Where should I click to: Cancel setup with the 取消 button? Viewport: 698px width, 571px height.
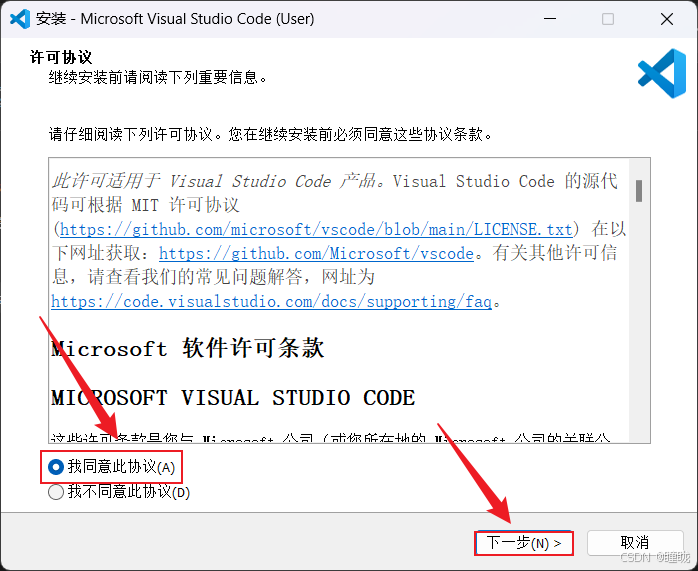tap(635, 543)
